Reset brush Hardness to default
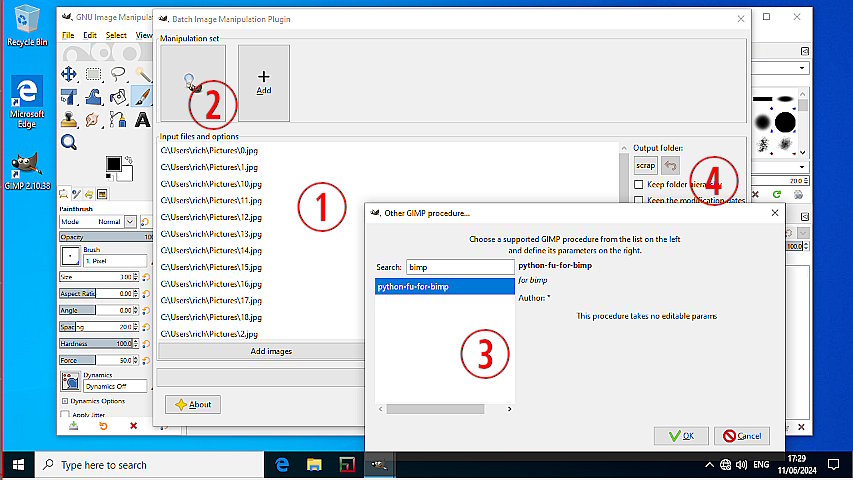Screen dimensions: 853x480 146,344
